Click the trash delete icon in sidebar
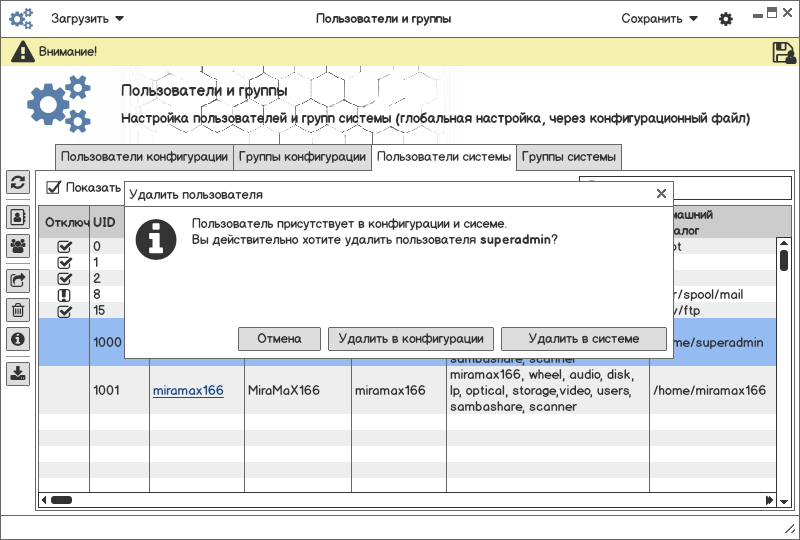Image resolution: width=800 pixels, height=540 pixels. point(18,310)
